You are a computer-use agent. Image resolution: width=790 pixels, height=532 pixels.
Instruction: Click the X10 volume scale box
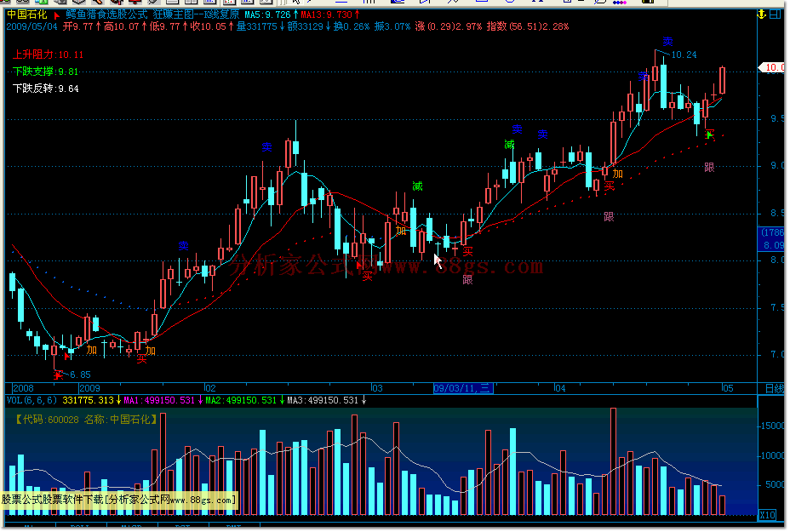(767, 515)
